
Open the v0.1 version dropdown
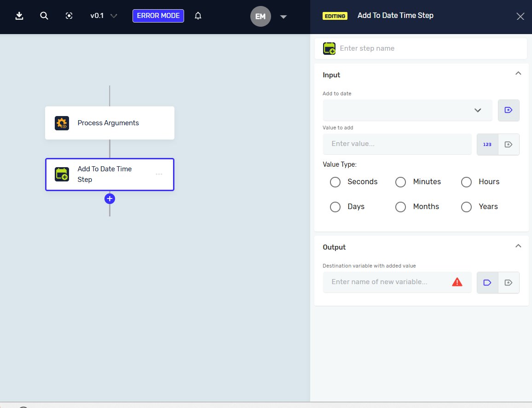click(x=104, y=16)
